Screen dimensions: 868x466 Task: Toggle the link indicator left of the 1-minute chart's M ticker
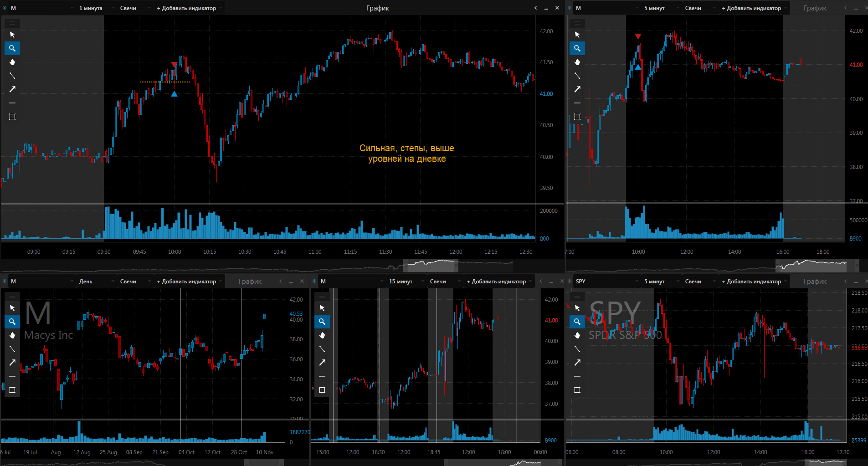tap(5, 8)
